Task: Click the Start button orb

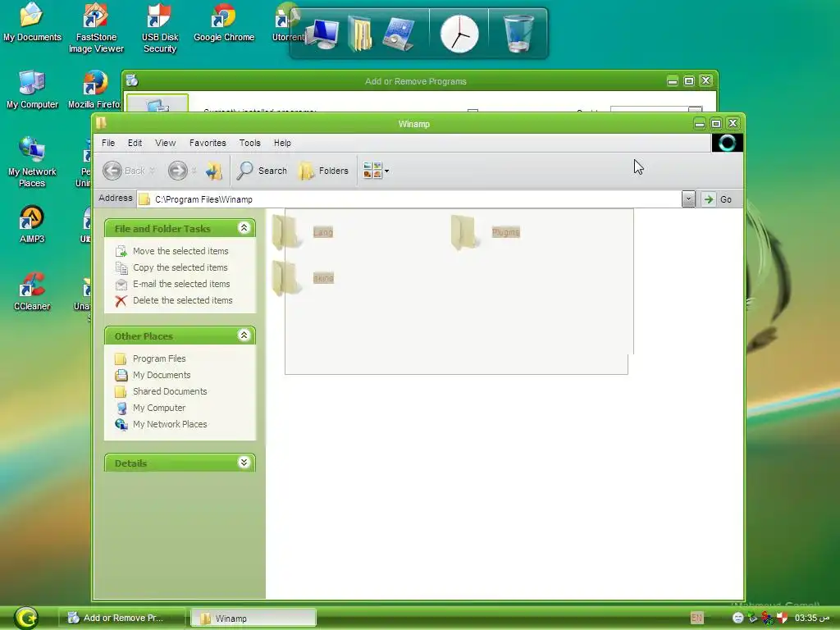Action: pyautogui.click(x=25, y=618)
